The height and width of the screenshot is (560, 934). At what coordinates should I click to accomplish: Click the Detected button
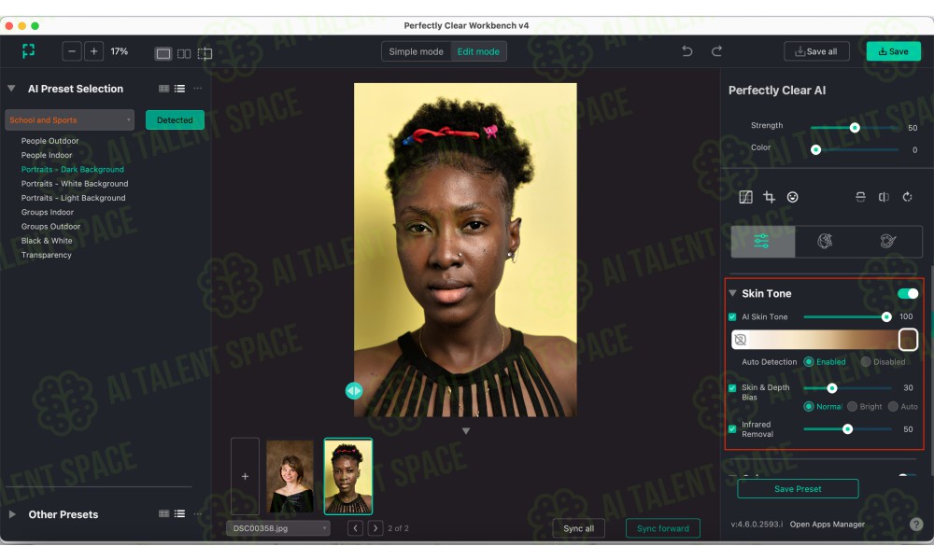176,119
